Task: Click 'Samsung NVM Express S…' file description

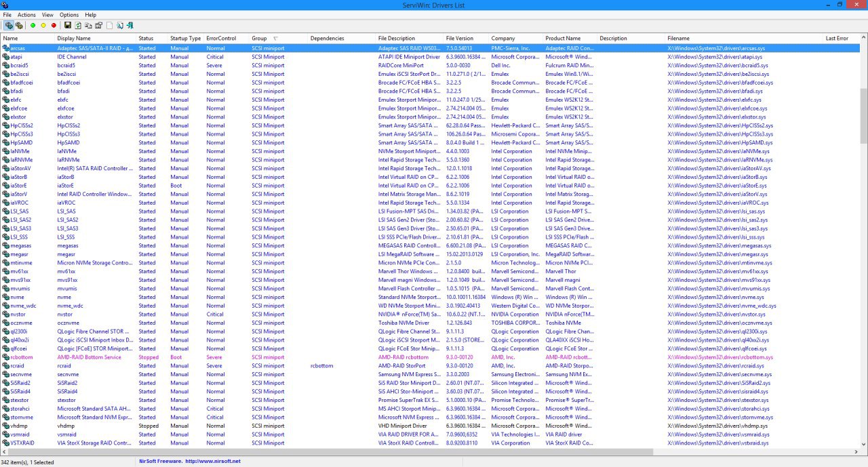Action: [410, 375]
